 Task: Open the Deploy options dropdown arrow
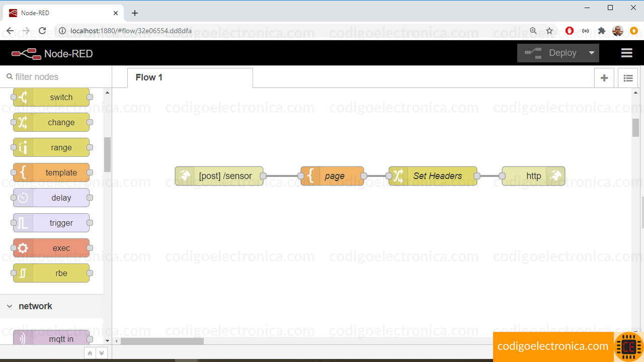(x=592, y=53)
